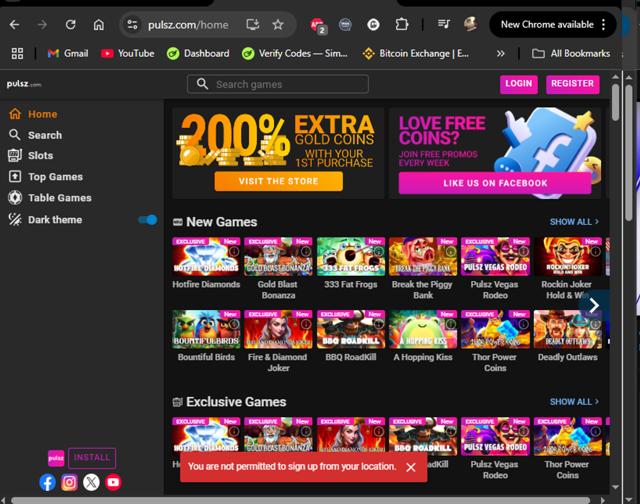The height and width of the screenshot is (504, 640).
Task: Open Hotfire Diamonds in New Games
Action: 206,257
